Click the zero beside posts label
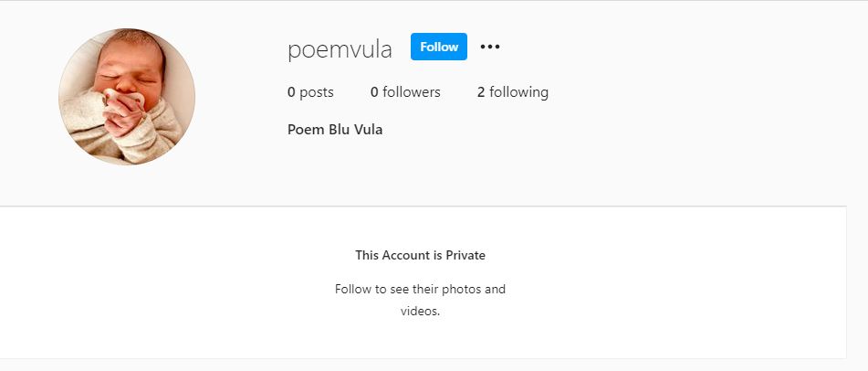Viewport: 868px width, 371px height. tap(291, 92)
